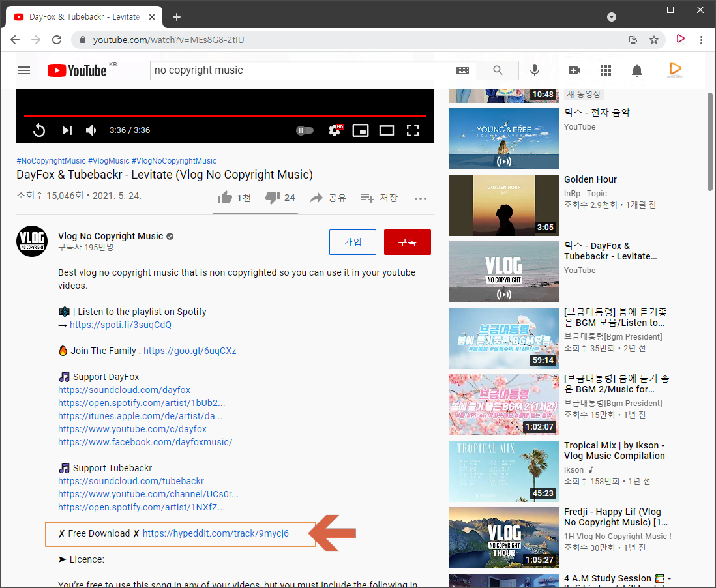Open Fredji - Happy Life video title

[616, 517]
